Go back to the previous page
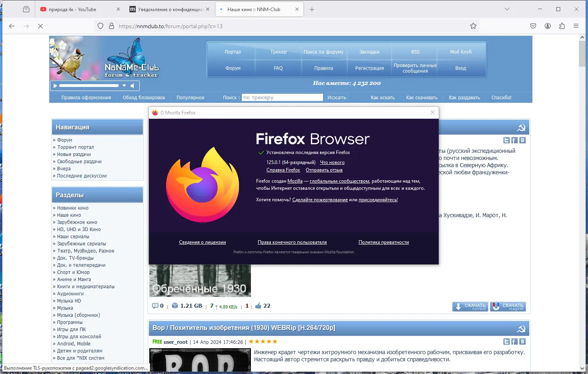Viewport: 588px width, 374px height. pos(12,26)
